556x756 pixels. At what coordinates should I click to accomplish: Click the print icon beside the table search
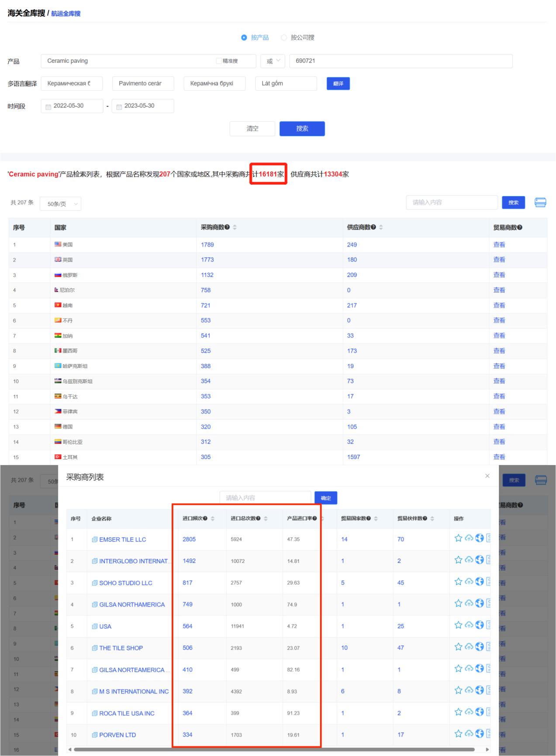tap(540, 203)
